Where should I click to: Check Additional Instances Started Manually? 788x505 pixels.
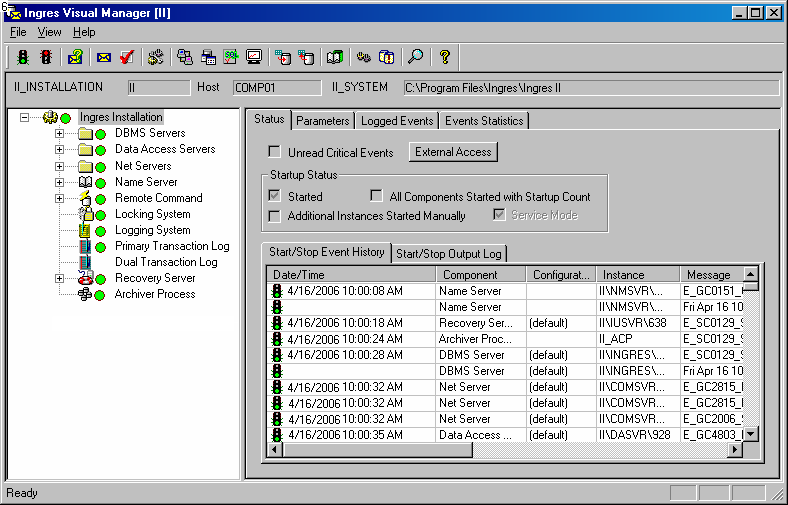click(275, 216)
